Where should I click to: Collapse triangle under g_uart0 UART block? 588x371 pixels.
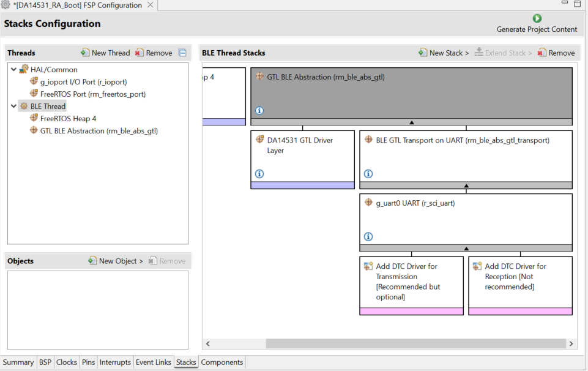(x=466, y=249)
